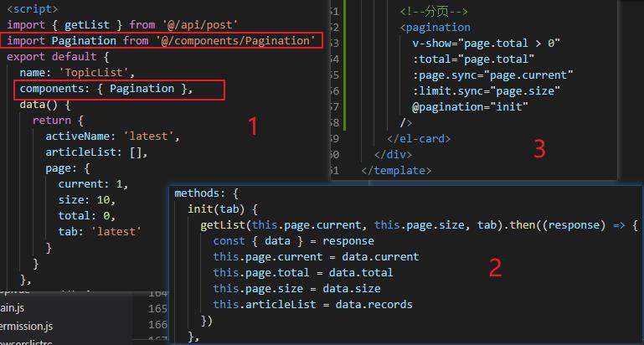Screen dimensions: 644x345
Task: Click line number 165 in the gutter
Action: pos(157,309)
